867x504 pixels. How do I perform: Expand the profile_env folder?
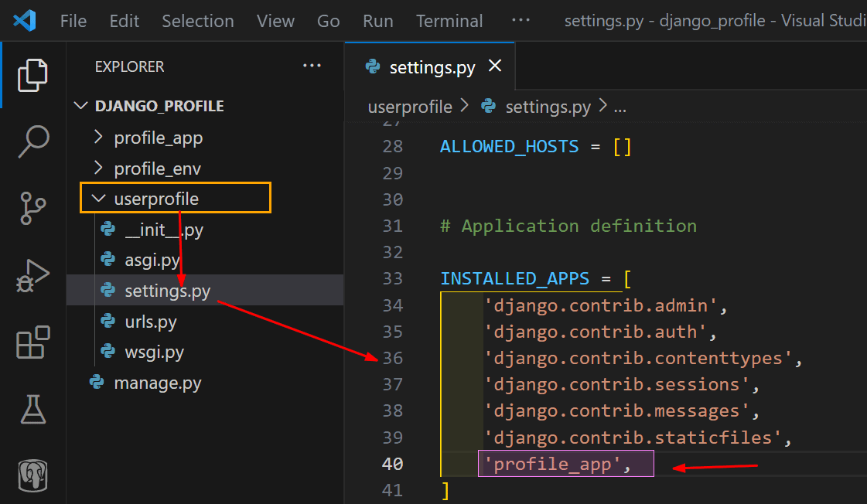click(157, 169)
